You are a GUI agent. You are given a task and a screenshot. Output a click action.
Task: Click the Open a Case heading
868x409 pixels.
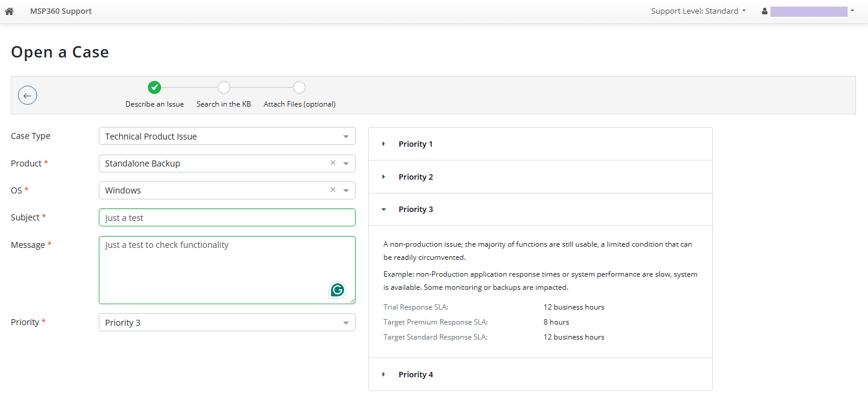pyautogui.click(x=60, y=52)
